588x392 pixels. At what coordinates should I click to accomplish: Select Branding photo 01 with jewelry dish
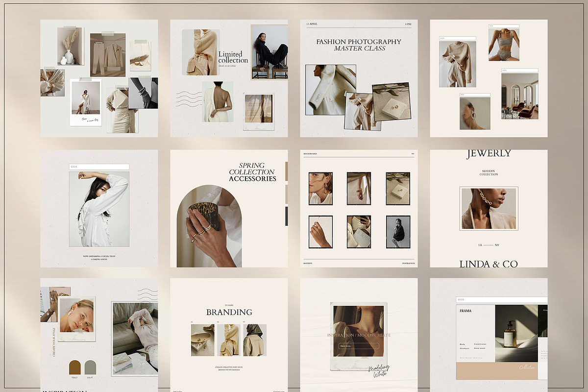click(x=202, y=340)
